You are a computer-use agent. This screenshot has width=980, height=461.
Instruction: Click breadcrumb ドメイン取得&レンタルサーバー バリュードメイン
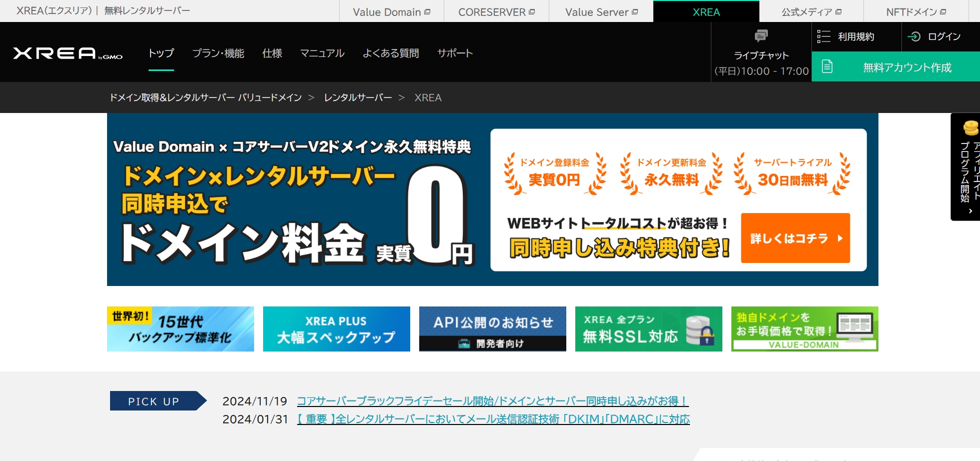point(206,97)
